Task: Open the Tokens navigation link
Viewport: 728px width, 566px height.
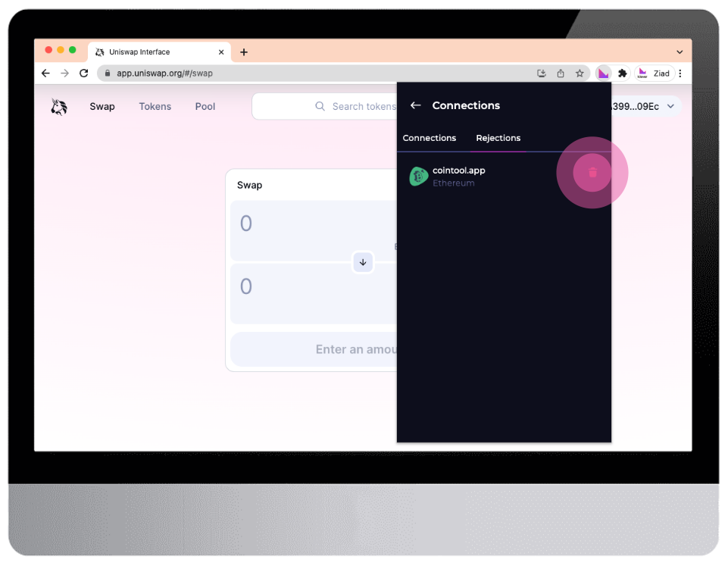Action: [155, 106]
